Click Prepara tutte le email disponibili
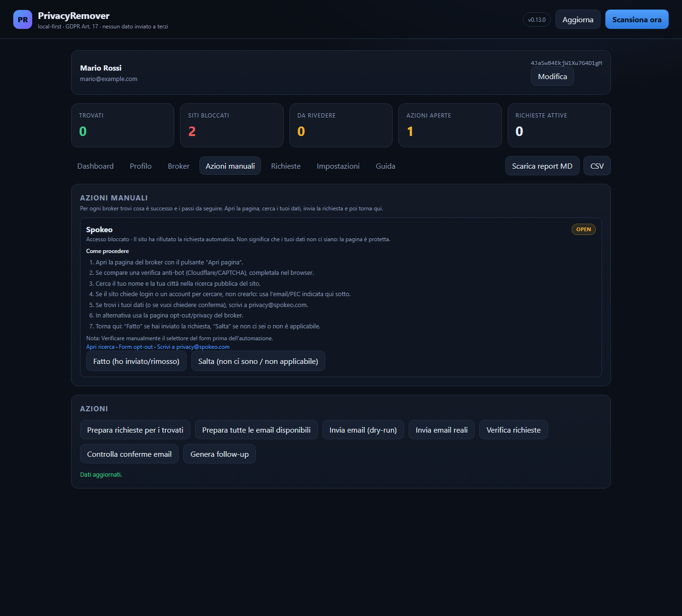682x616 pixels. coord(256,430)
